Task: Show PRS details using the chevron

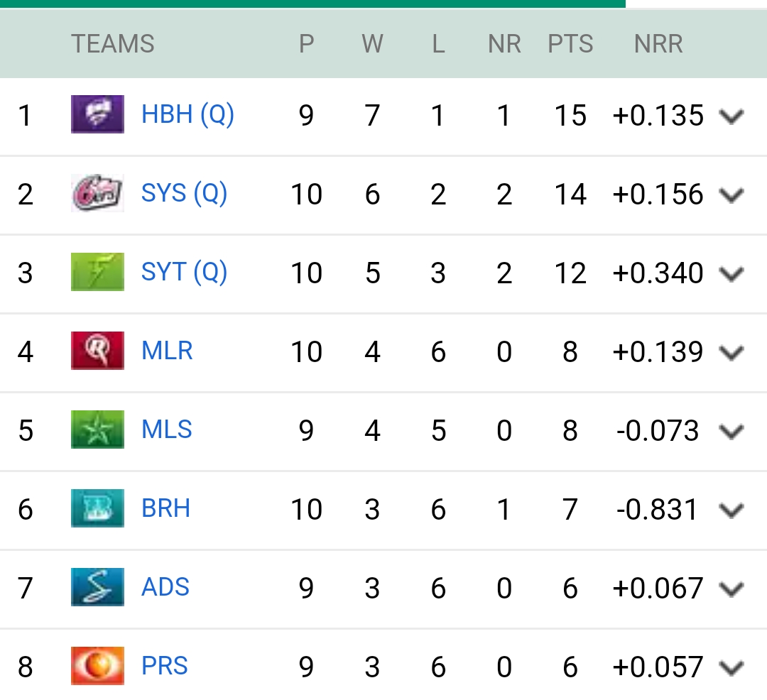Action: 731,667
